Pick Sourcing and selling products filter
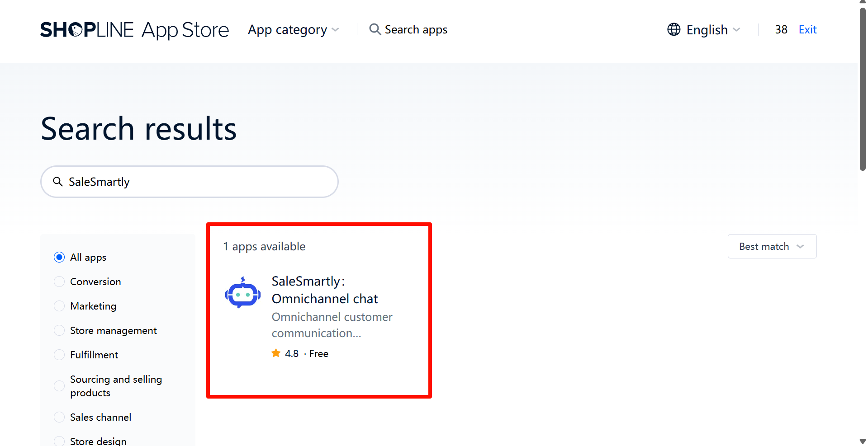Screen dimensions: 868x446 [x=59, y=386]
